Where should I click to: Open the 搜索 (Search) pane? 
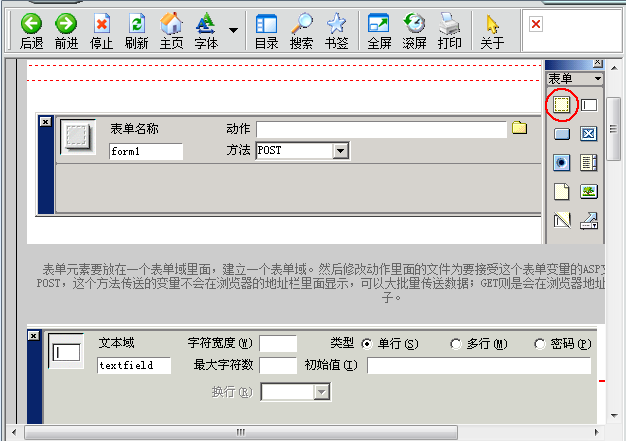pos(301,31)
